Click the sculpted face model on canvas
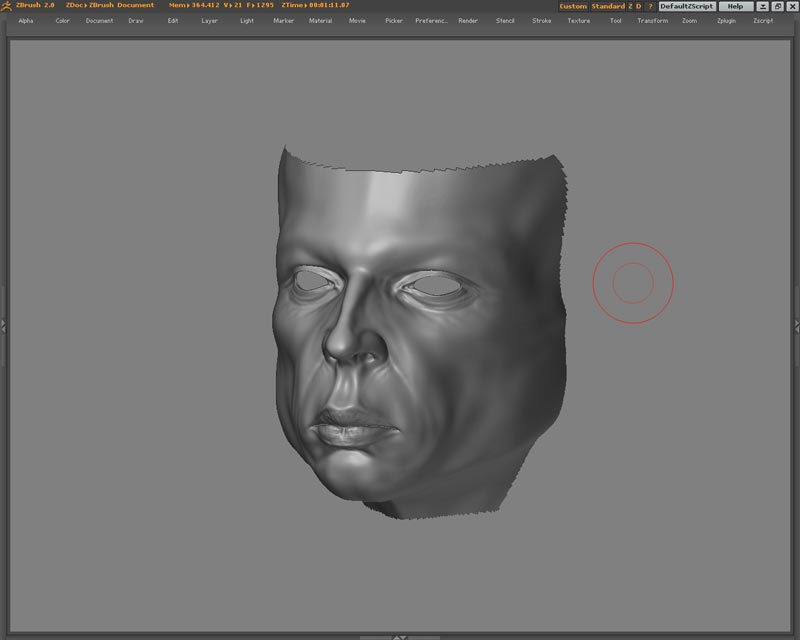The image size is (800, 640). click(x=420, y=333)
